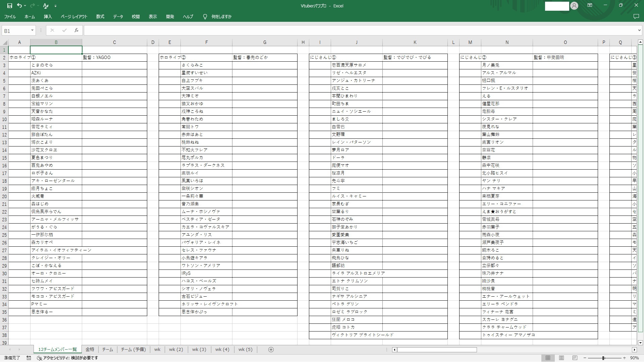Open the ヘルプ ribbon tab

(x=188, y=16)
